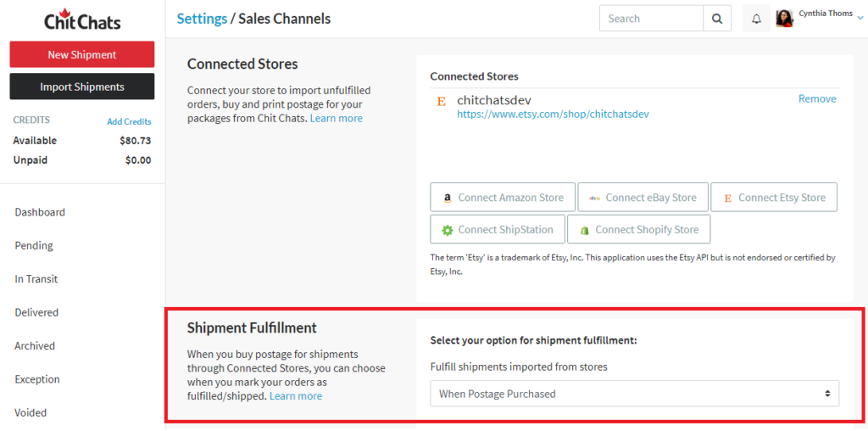Open the notifications bell
This screenshot has width=868, height=431.
tap(756, 19)
